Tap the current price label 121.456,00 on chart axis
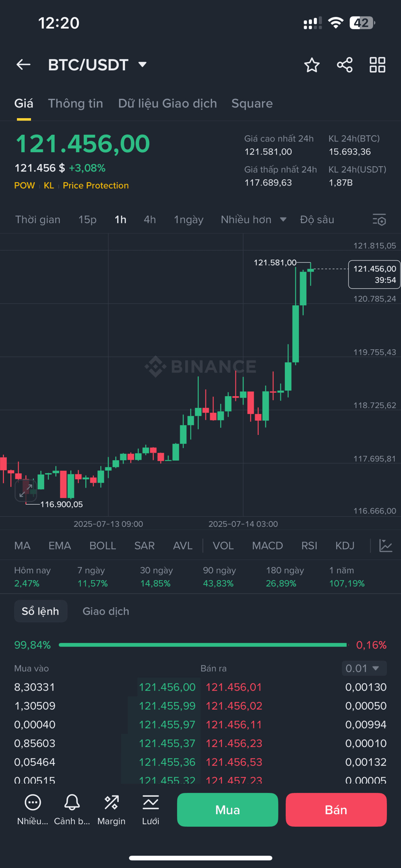This screenshot has height=868, width=401. coord(374,274)
